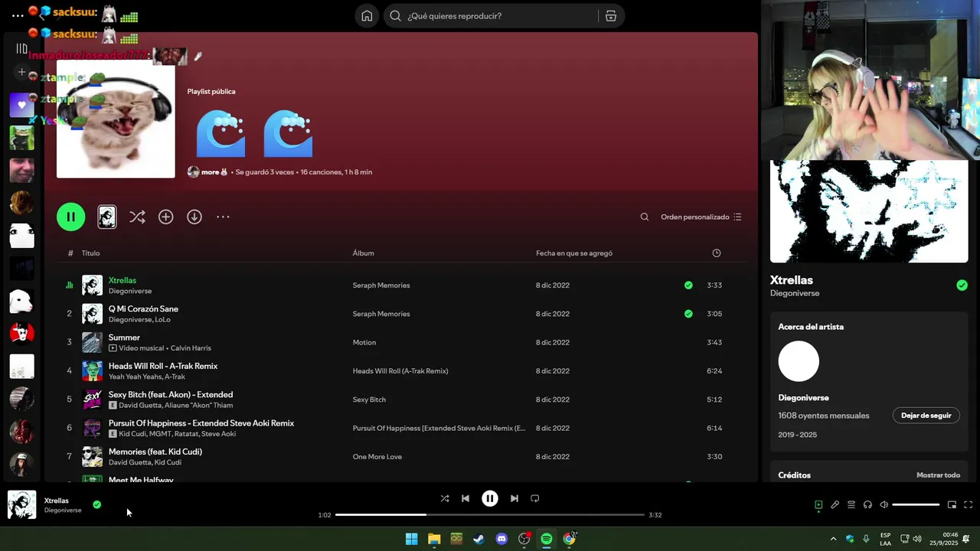This screenshot has height=551, width=980.
Task: Open Calvin Harris artist link
Action: click(191, 348)
